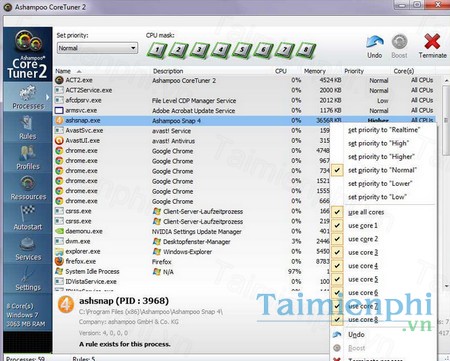Viewport: 450px width, 361px height.
Task: Toggle CPU mask core 8 chip
Action: coord(306,50)
